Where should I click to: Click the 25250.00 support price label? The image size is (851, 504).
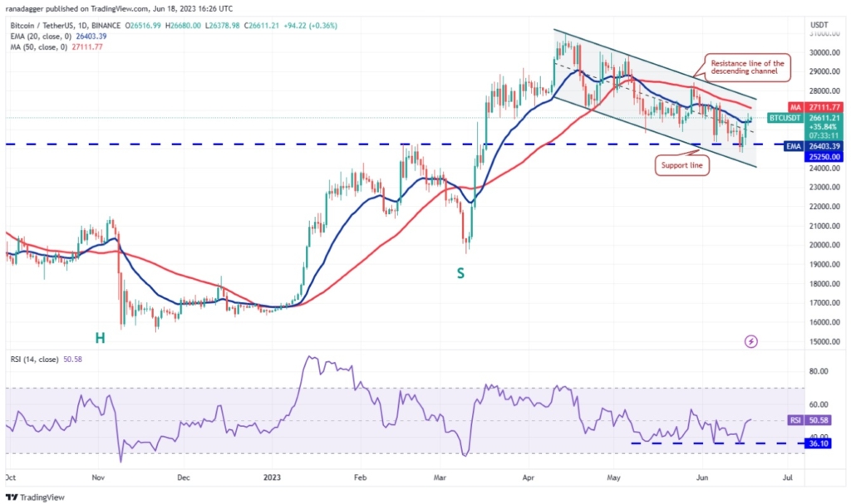coord(824,157)
